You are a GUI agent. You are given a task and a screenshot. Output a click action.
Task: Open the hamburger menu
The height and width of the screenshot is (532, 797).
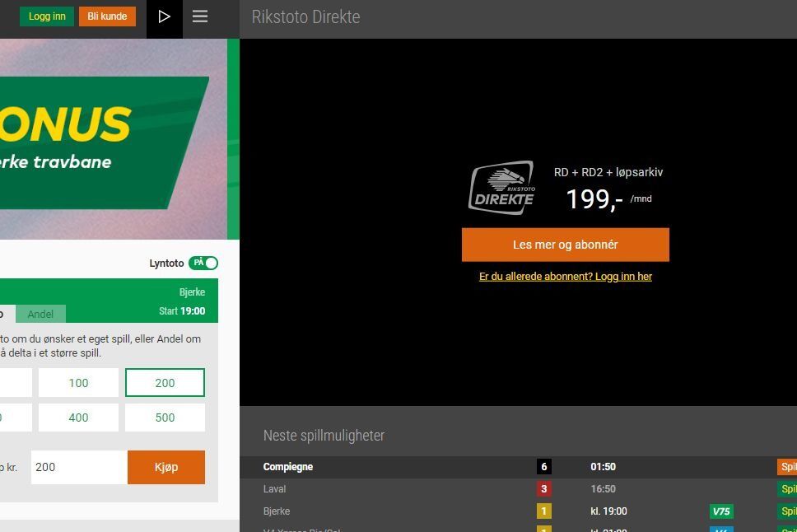pos(200,16)
